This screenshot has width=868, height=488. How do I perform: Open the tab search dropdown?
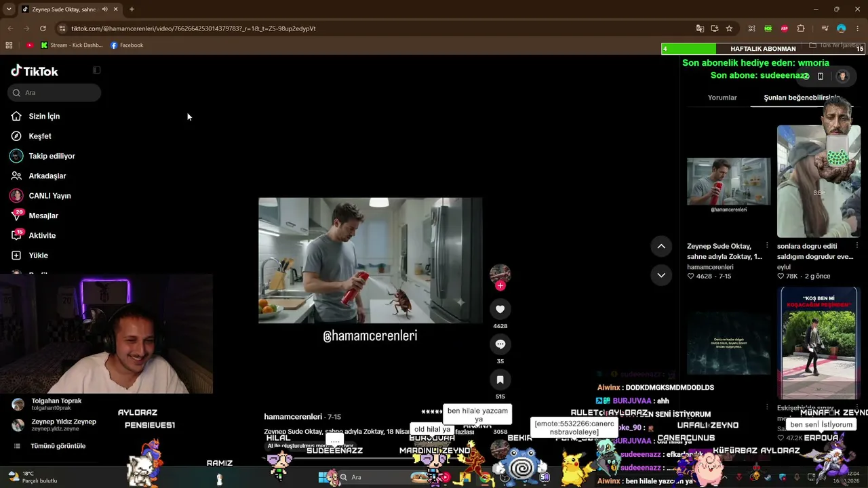click(9, 9)
